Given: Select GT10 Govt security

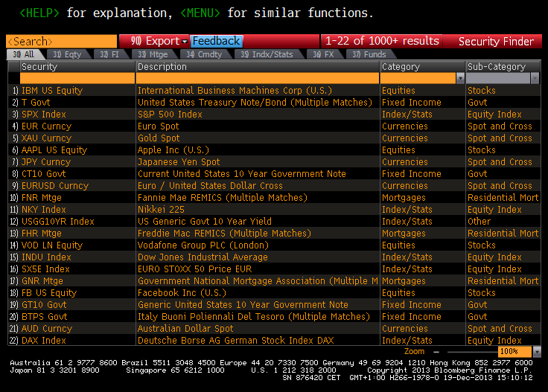Looking at the screenshot, I should click(x=44, y=305).
